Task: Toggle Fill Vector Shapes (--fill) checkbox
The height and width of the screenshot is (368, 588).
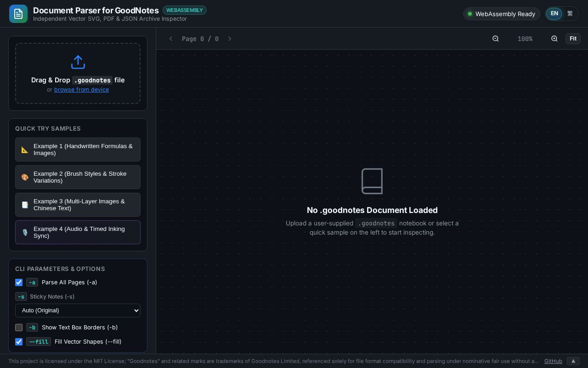Action: pos(19,342)
